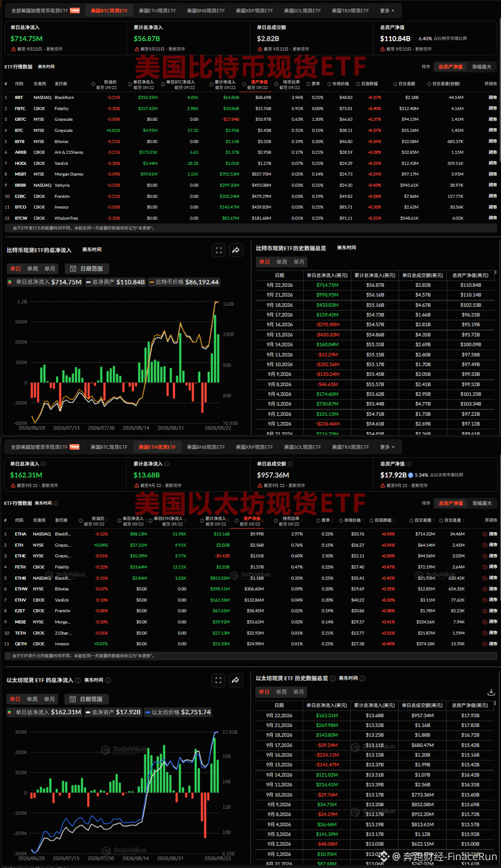Open the 更多 dropdown in Ethereum tab bar

tap(387, 447)
